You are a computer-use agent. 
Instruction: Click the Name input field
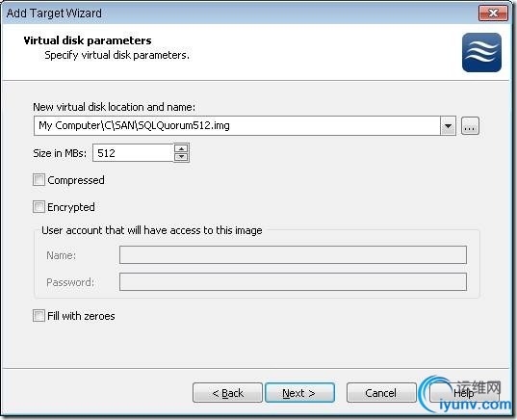pos(293,254)
